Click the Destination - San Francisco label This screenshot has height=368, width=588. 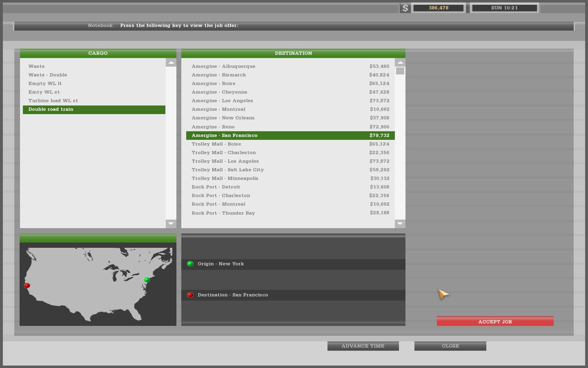(233, 295)
